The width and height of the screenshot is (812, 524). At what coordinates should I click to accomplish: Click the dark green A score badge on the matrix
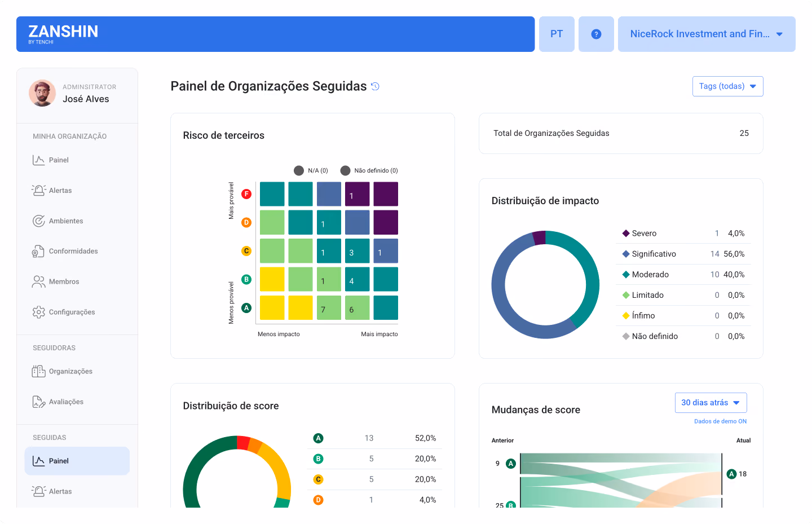tap(246, 308)
